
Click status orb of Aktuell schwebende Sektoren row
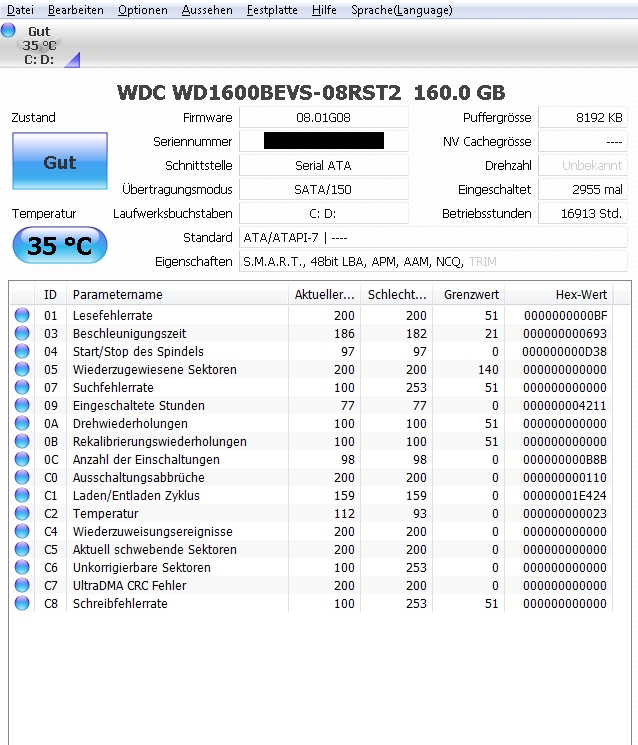[22, 549]
